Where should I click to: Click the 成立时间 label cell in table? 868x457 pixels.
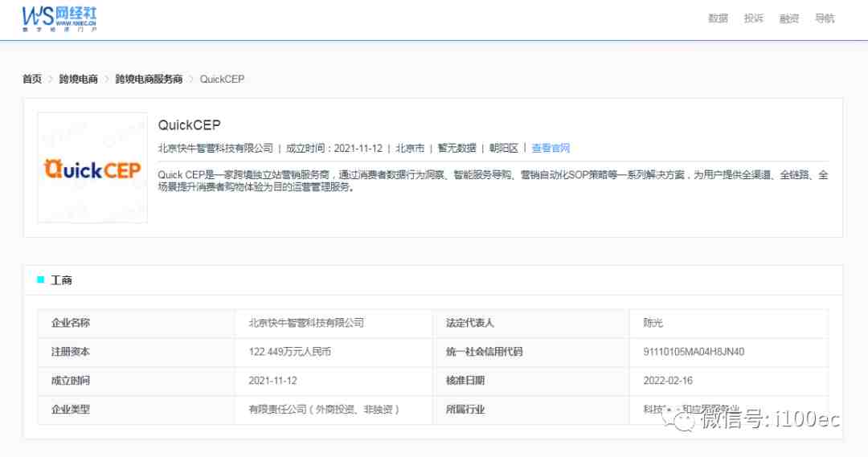[136, 381]
